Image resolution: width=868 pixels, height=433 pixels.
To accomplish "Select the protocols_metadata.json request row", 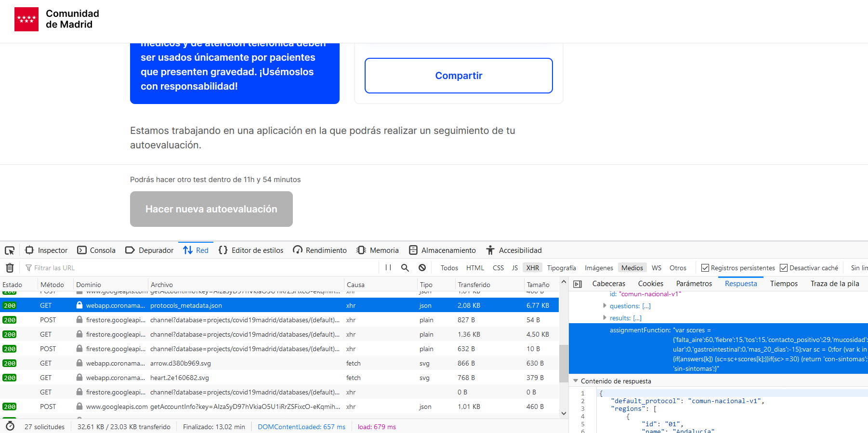I will point(279,305).
